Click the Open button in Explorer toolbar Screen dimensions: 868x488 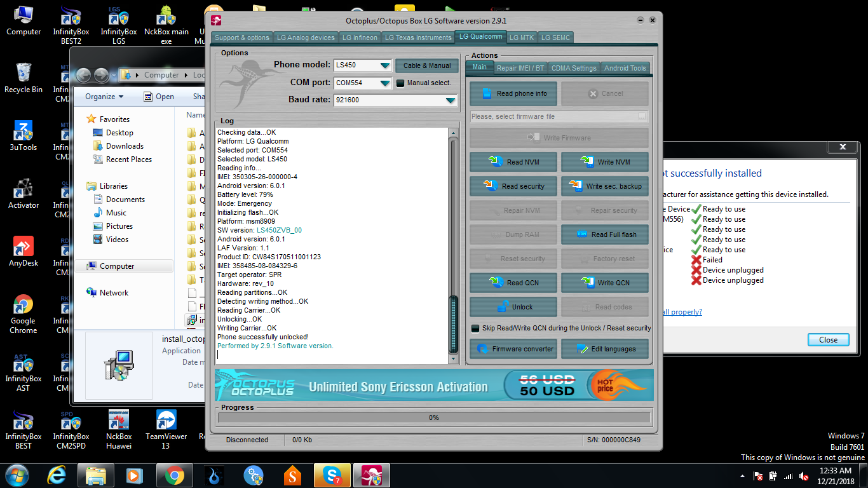coord(159,97)
